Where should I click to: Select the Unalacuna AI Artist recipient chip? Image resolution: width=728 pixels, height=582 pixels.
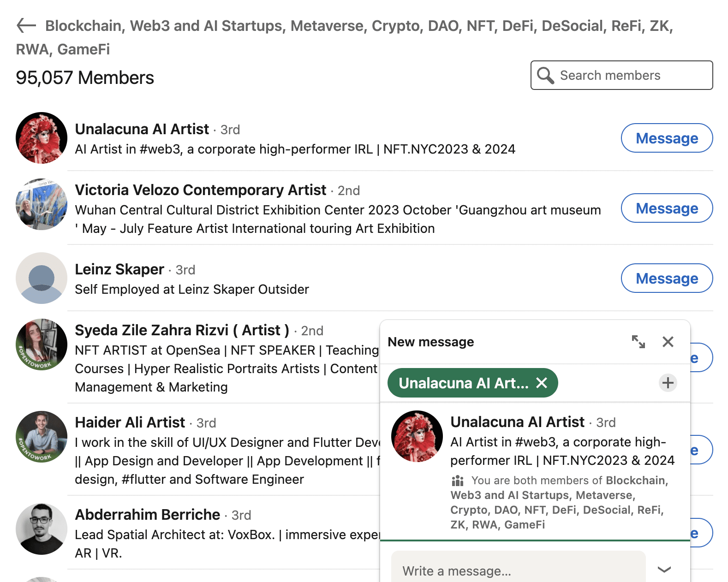point(464,383)
